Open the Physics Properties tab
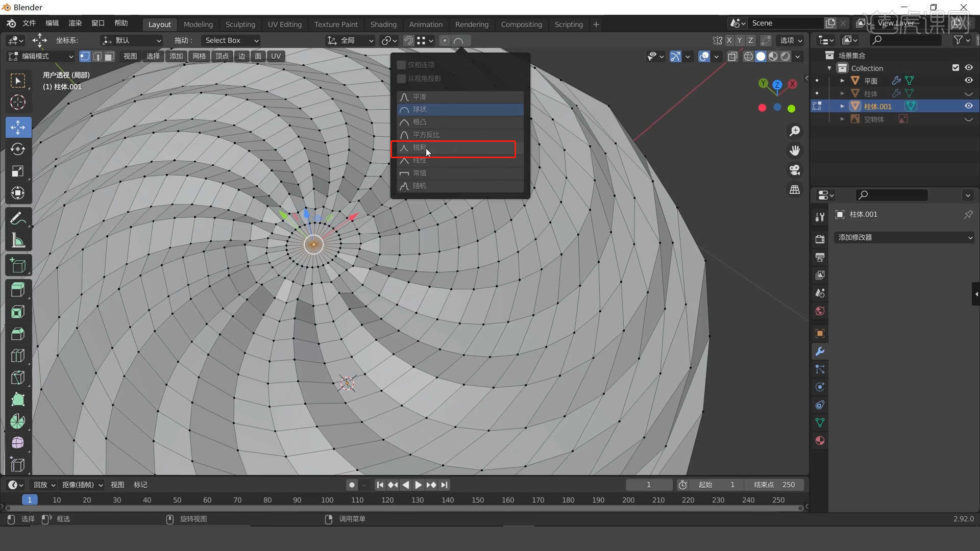Image resolution: width=980 pixels, height=551 pixels. pyautogui.click(x=820, y=387)
